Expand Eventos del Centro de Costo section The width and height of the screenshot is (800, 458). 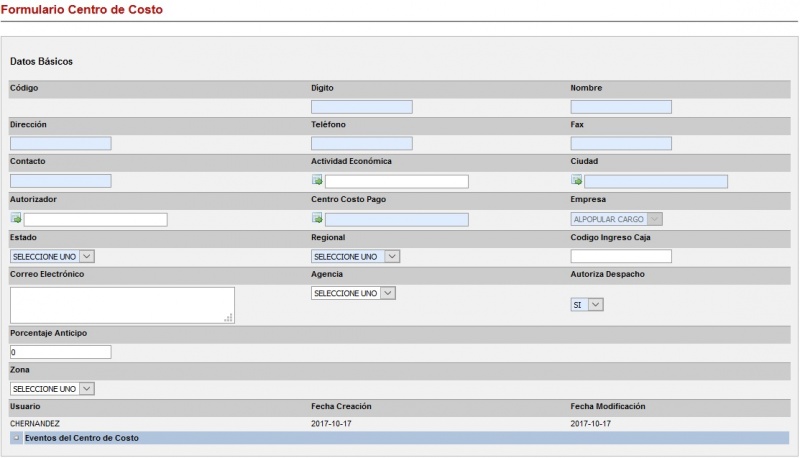tap(16, 438)
